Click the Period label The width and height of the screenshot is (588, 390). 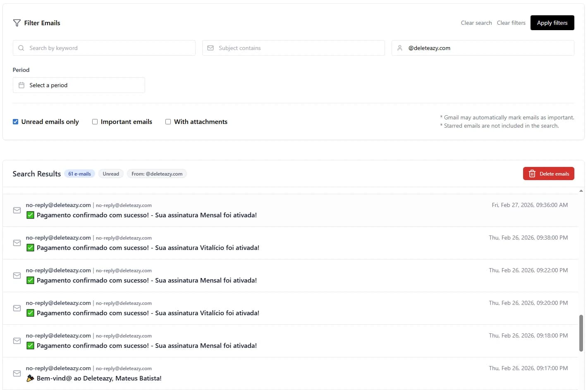click(21, 70)
